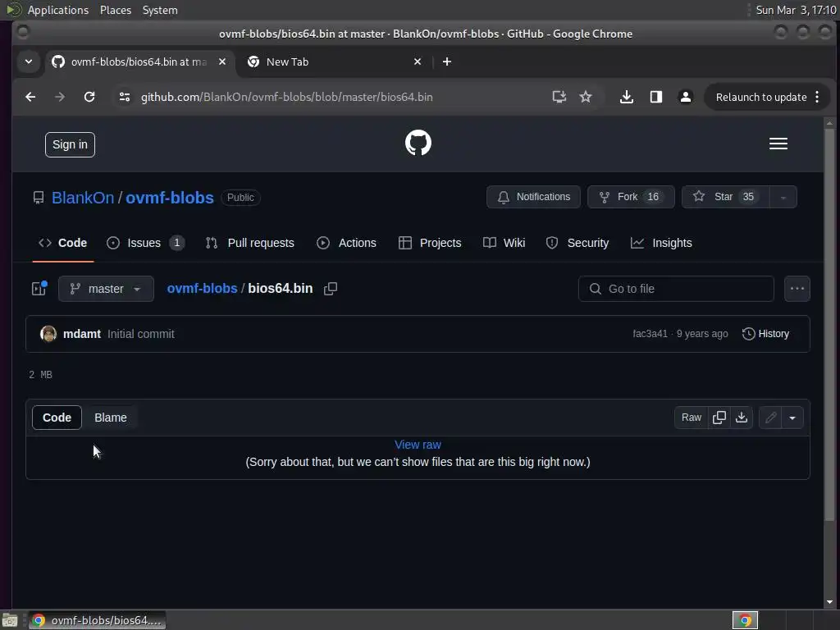This screenshot has width=840, height=630.
Task: Open the Initial commit message link
Action: pyautogui.click(x=141, y=334)
